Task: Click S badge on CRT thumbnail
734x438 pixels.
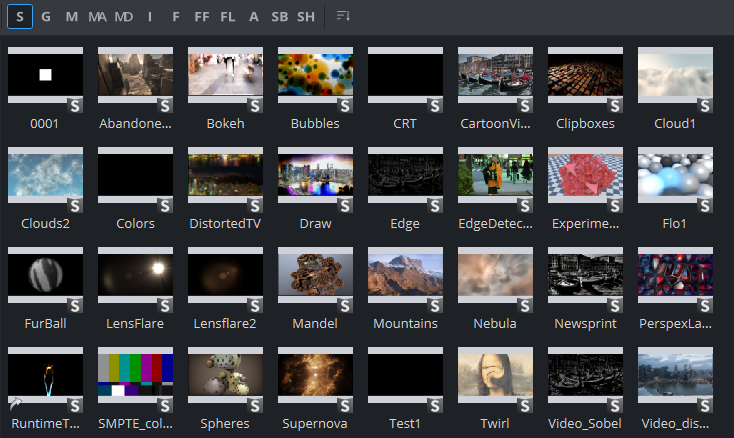Action: point(435,105)
